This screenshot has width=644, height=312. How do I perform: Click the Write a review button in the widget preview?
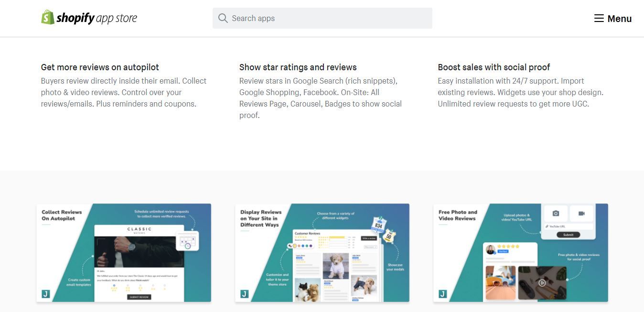[370, 237]
